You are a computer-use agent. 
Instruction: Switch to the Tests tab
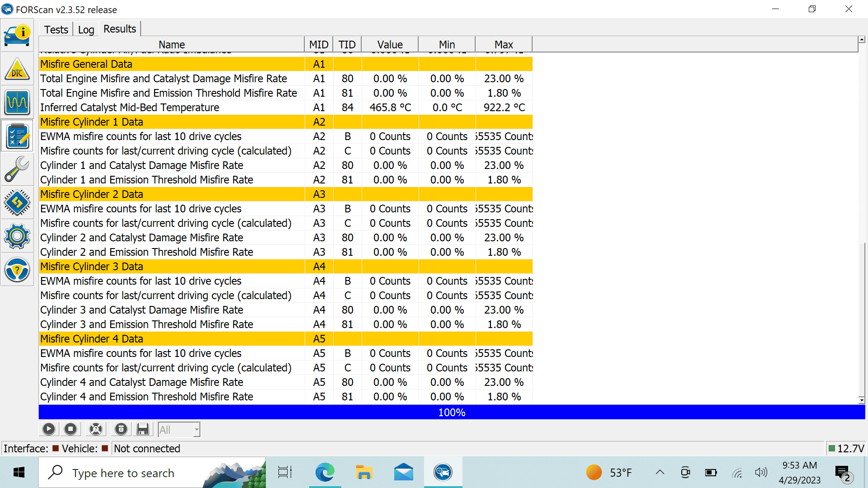[56, 29]
